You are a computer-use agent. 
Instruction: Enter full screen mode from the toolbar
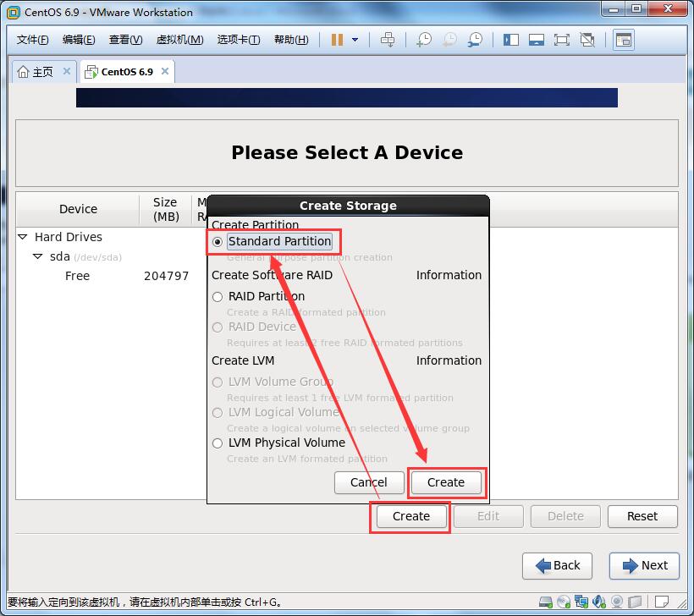[x=562, y=40]
